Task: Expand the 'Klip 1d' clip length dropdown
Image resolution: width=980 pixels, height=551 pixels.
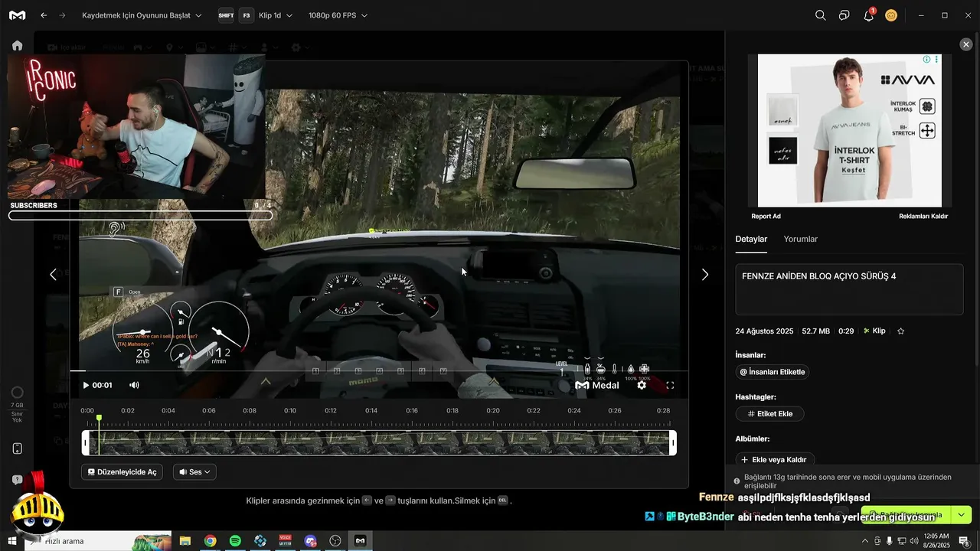Action: pyautogui.click(x=276, y=15)
